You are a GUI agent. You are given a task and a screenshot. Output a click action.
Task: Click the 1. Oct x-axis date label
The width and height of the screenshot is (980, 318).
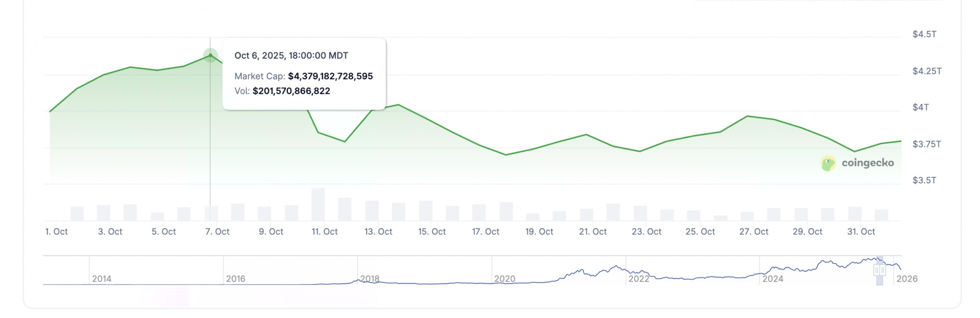click(x=56, y=232)
